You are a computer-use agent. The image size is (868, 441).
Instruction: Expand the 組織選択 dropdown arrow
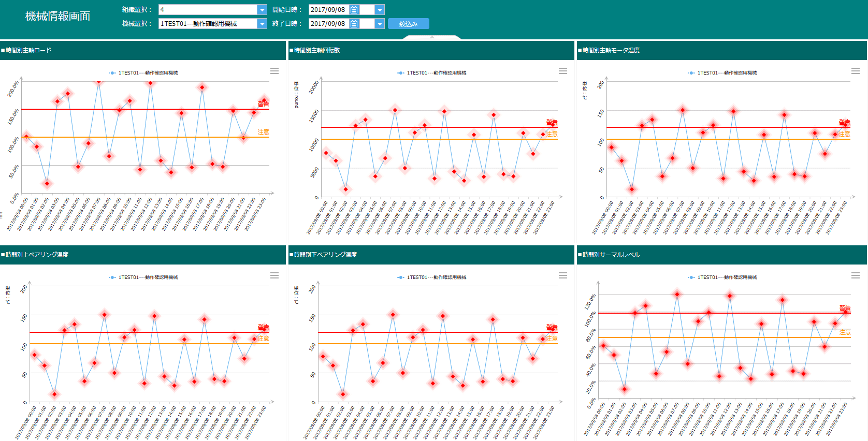262,10
